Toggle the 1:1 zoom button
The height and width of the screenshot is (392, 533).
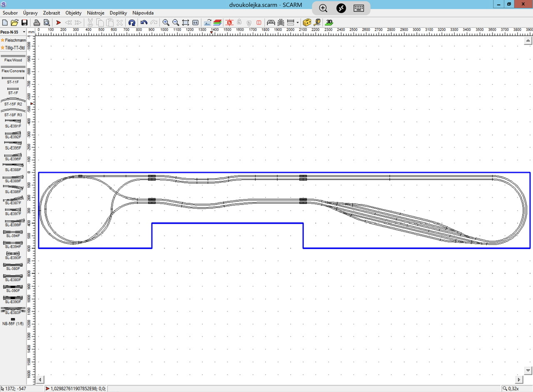tap(195, 22)
